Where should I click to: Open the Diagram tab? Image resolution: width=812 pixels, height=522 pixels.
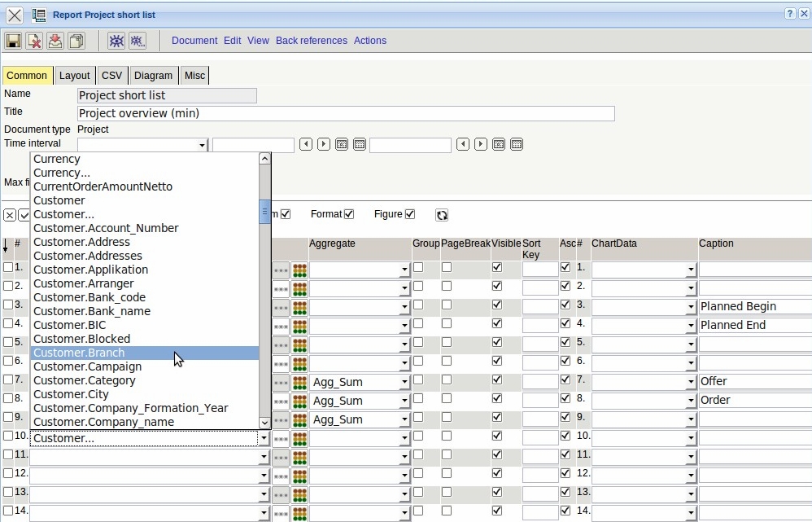coord(153,76)
